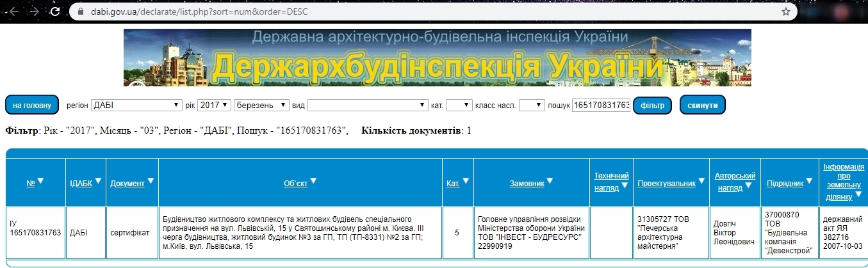Sort by the Замовник column link
This screenshot has width=868, height=268.
tap(527, 184)
